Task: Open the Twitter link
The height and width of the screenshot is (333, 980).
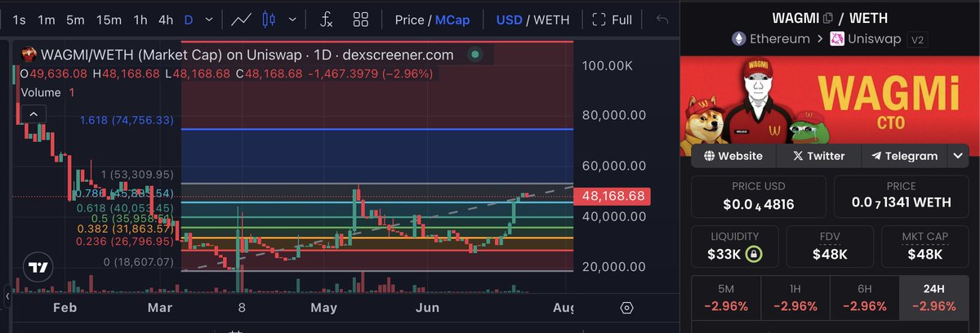Action: coord(819,156)
